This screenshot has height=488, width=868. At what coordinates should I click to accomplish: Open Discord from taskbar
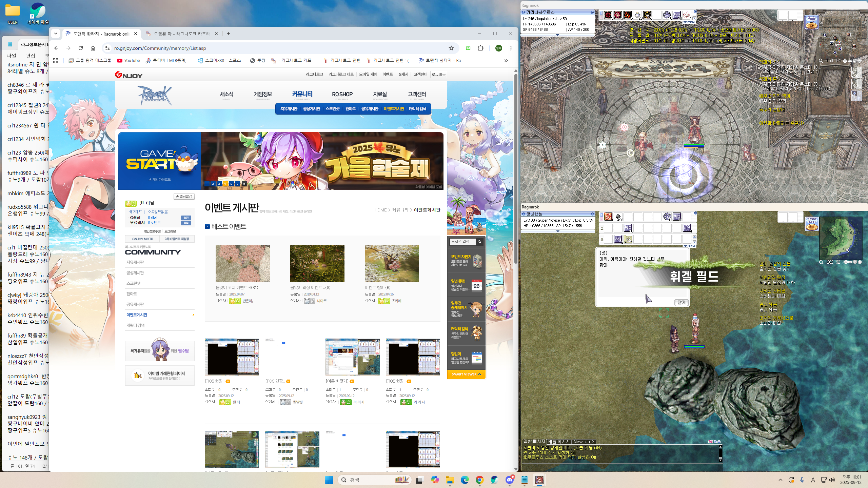pos(509,480)
